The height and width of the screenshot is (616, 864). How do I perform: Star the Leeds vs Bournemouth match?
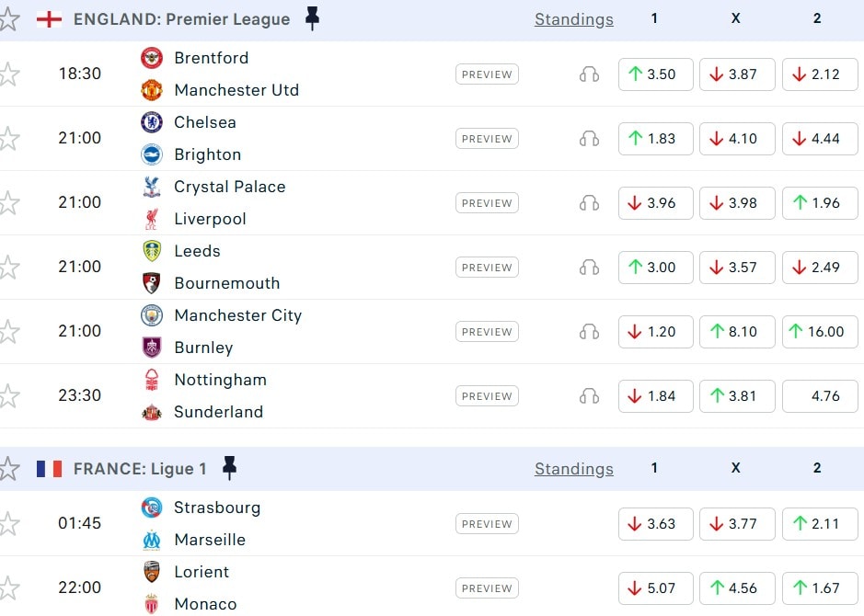(8, 268)
